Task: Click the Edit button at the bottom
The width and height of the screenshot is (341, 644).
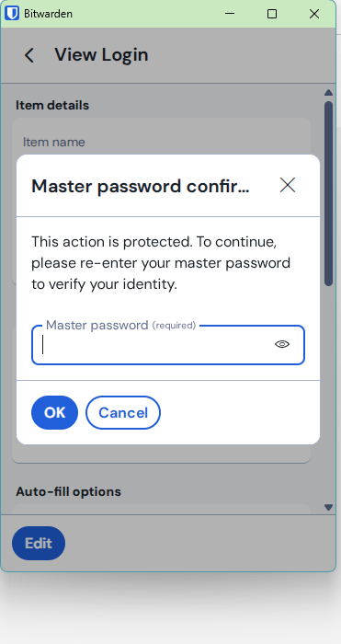Action: [39, 543]
